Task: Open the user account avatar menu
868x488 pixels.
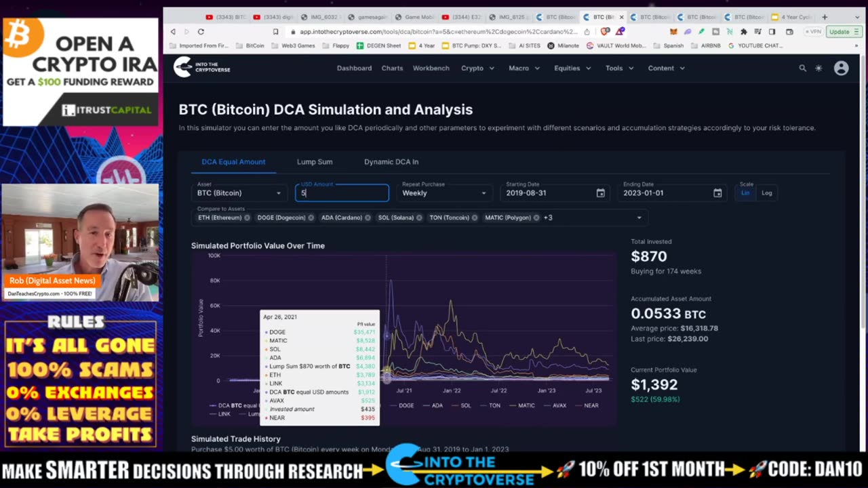Action: click(x=842, y=68)
